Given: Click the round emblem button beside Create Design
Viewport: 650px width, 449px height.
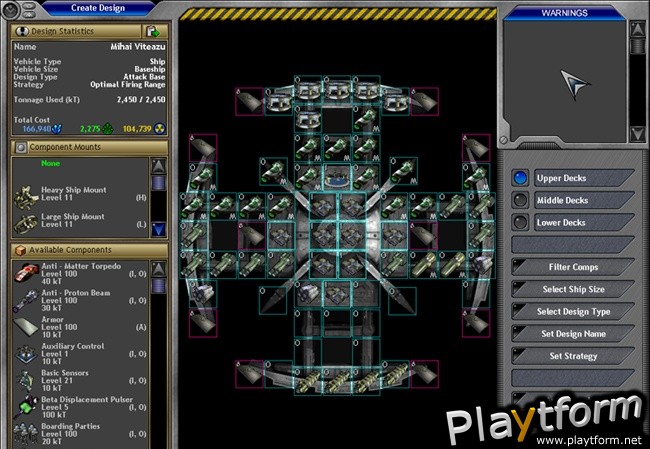Looking at the screenshot, I should 10,10.
